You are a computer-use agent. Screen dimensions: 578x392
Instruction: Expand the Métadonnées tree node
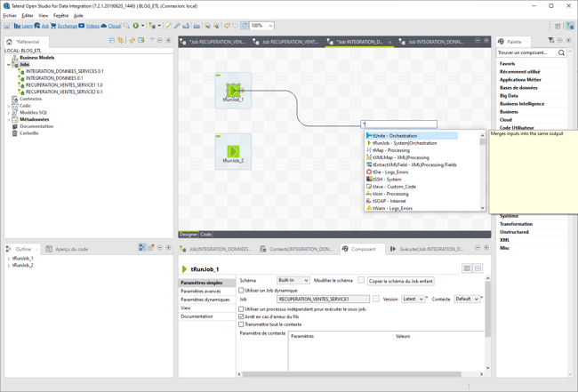[x=9, y=119]
